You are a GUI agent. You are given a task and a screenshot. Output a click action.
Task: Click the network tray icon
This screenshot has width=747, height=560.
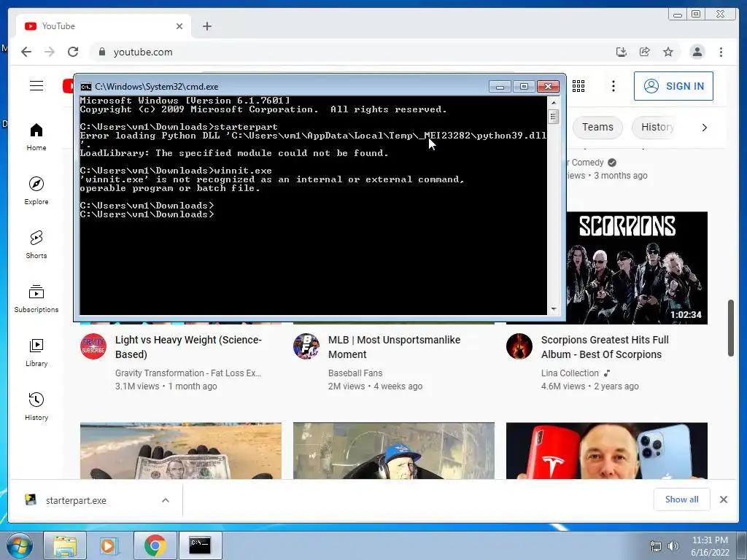(x=656, y=547)
